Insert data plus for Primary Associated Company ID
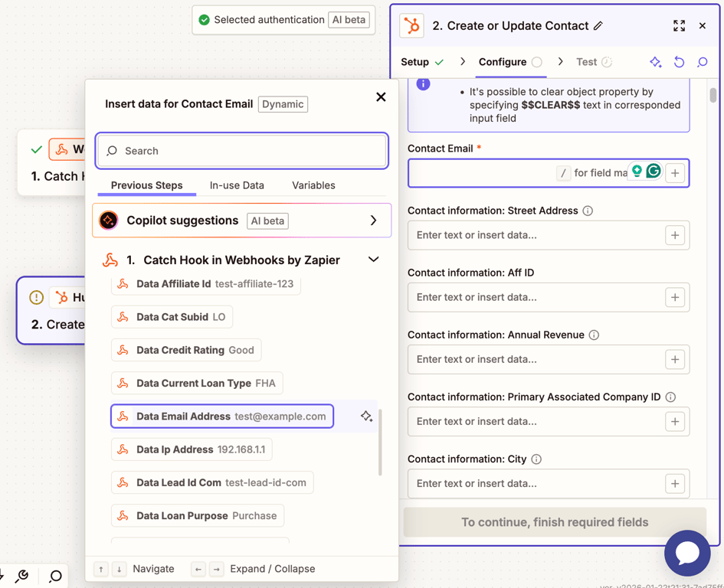The height and width of the screenshot is (588, 724). pos(675,421)
